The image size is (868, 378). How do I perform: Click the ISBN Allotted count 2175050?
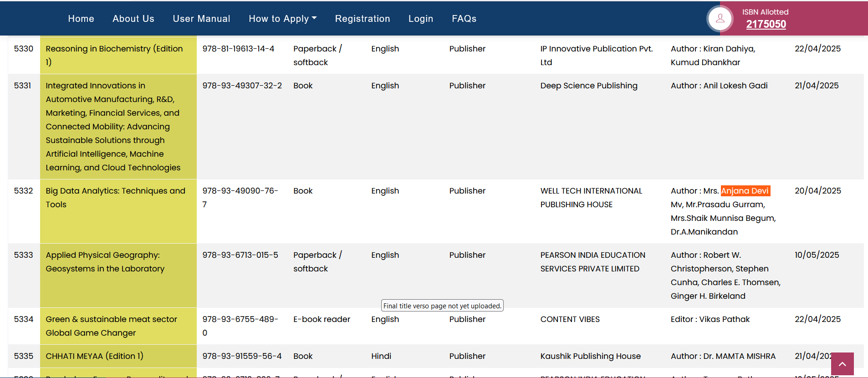(766, 25)
